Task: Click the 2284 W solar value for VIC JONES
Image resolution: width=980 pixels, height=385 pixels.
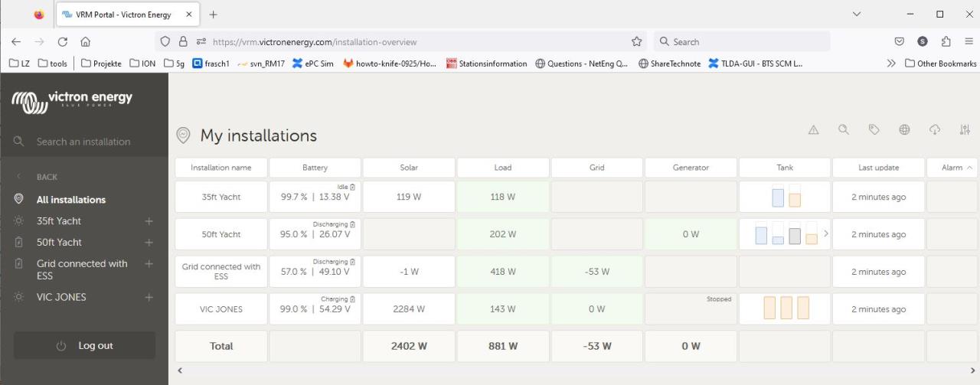Action: [409, 309]
